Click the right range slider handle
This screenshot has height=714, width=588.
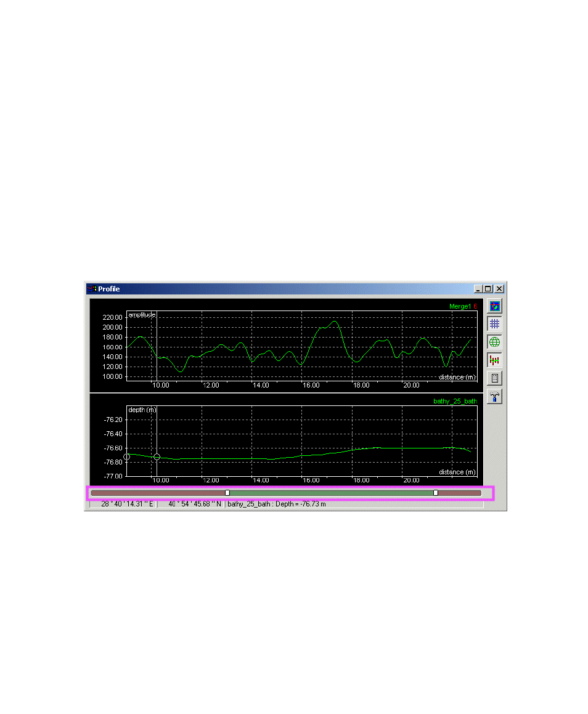click(436, 493)
